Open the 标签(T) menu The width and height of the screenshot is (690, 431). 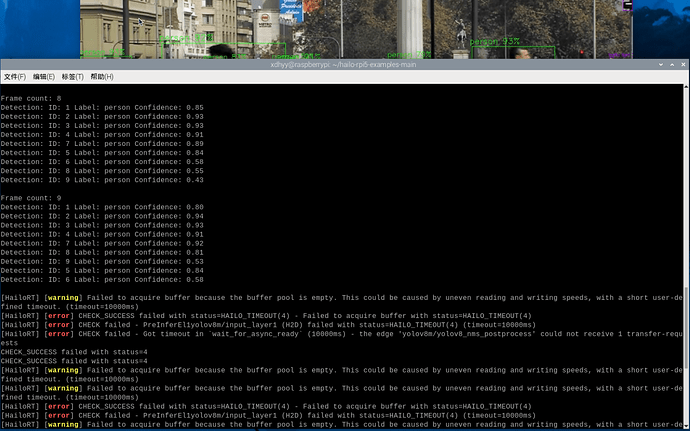coord(73,77)
